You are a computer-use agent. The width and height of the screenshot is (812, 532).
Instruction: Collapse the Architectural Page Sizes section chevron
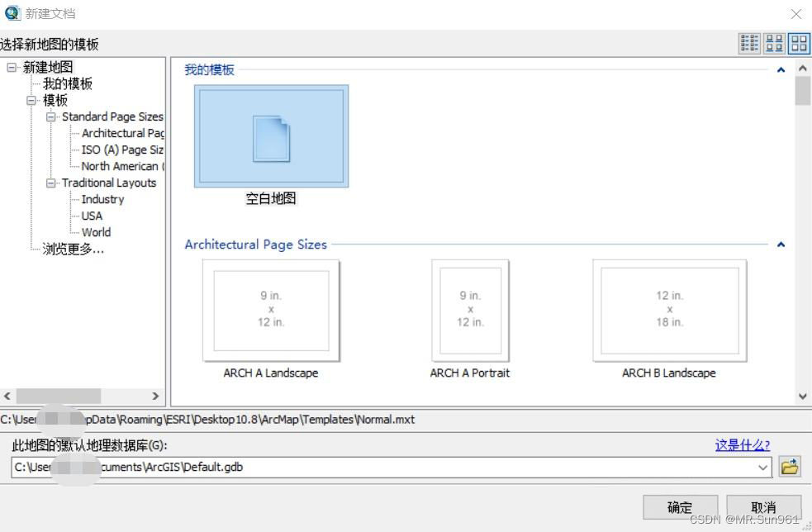click(781, 245)
